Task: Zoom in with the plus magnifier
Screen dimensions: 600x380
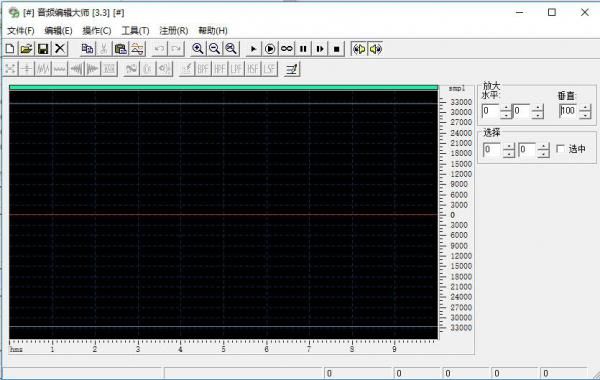Action: pos(198,49)
